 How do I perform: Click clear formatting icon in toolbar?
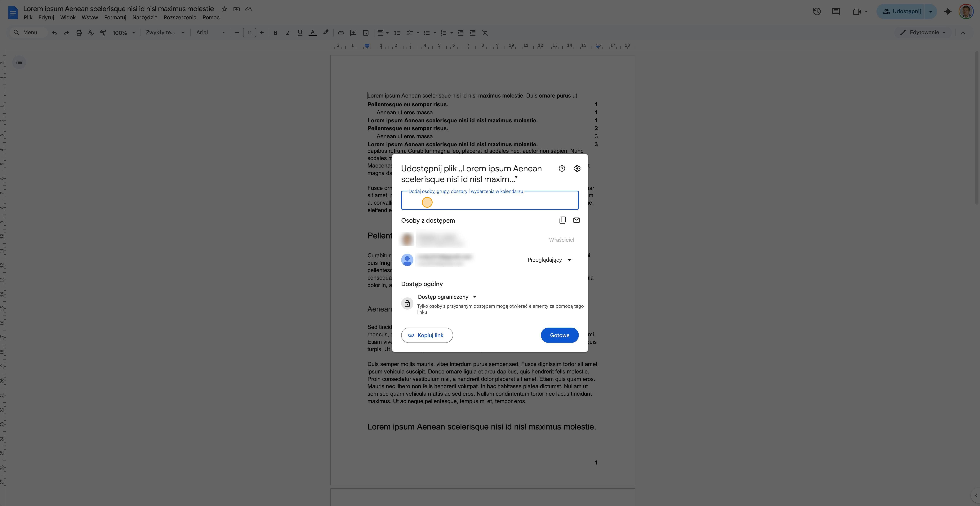coord(485,33)
